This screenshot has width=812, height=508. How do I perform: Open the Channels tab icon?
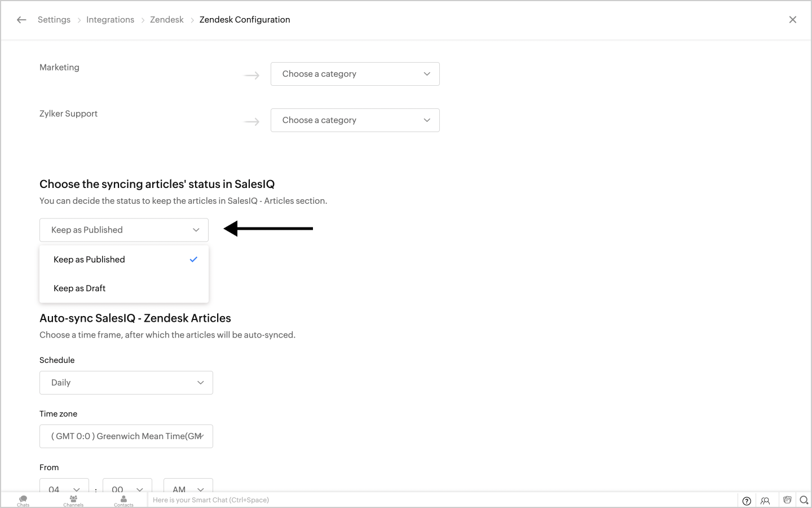(73, 500)
